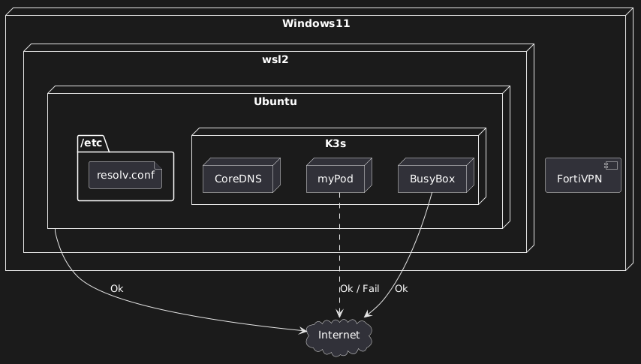Select the /etc folder tab
Viewport: 641px width, 364px height.
(x=95, y=143)
